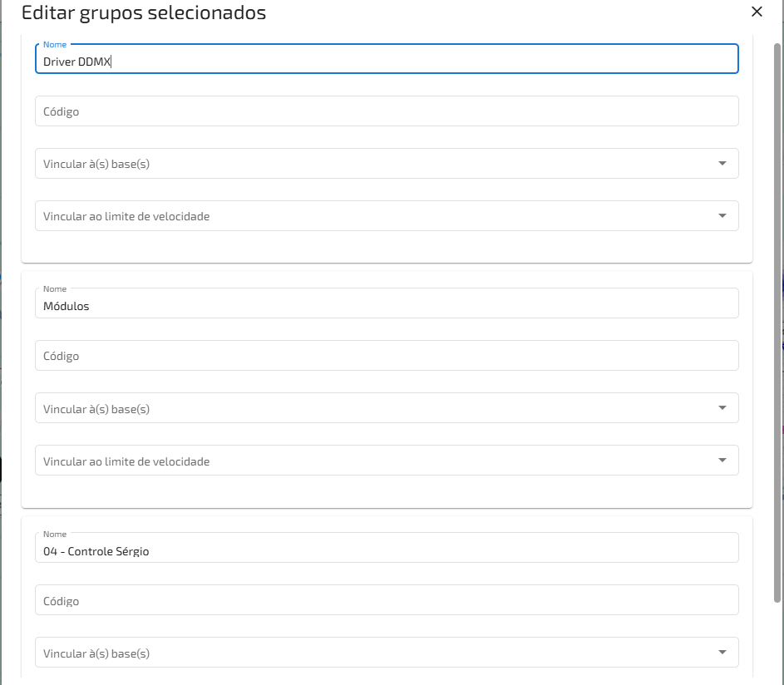Open Vincular à(s) base(s) dropdown for Driver DDMX

[x=387, y=164]
